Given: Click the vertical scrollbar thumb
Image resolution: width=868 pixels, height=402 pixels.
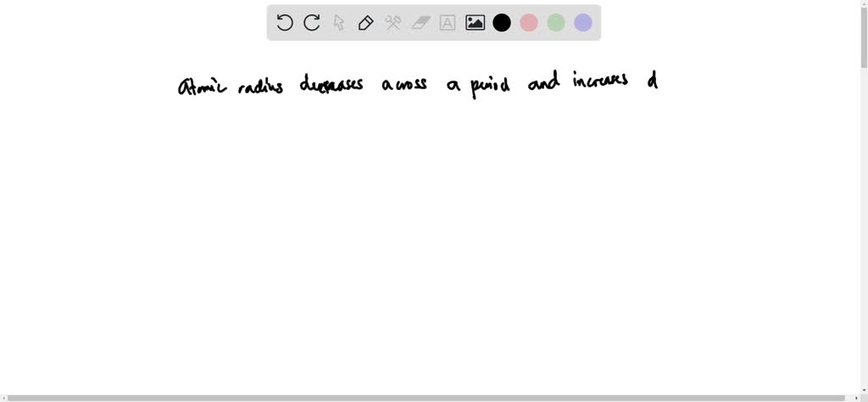Looking at the screenshot, I should click(864, 37).
